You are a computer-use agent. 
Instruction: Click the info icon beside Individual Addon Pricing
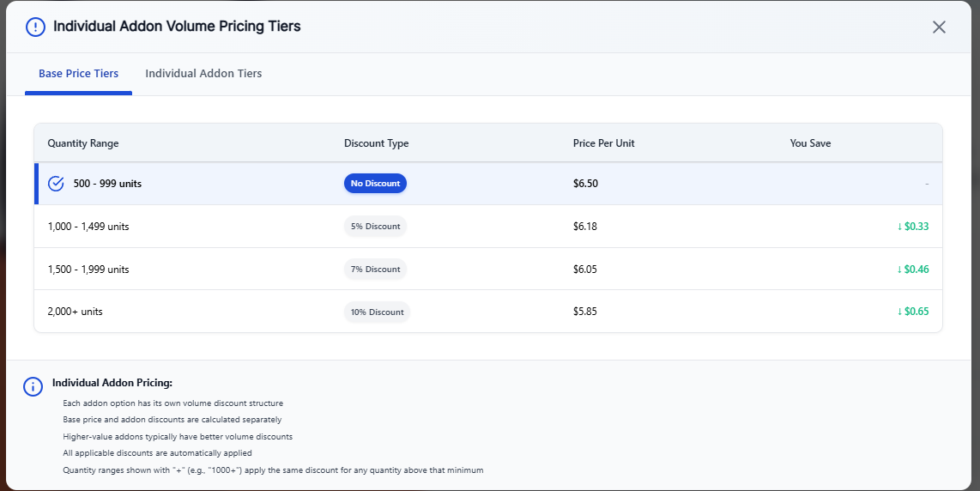pyautogui.click(x=33, y=386)
